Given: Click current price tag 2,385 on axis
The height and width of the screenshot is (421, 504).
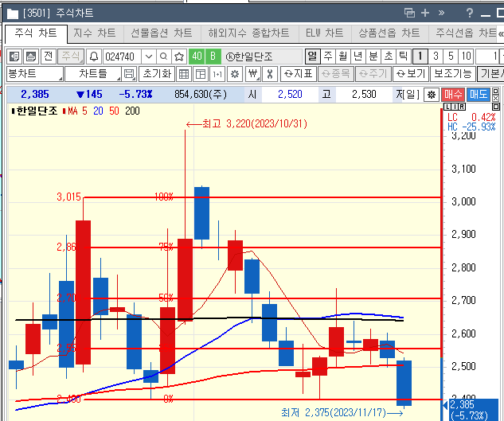Looking at the screenshot, I should 472,409.
